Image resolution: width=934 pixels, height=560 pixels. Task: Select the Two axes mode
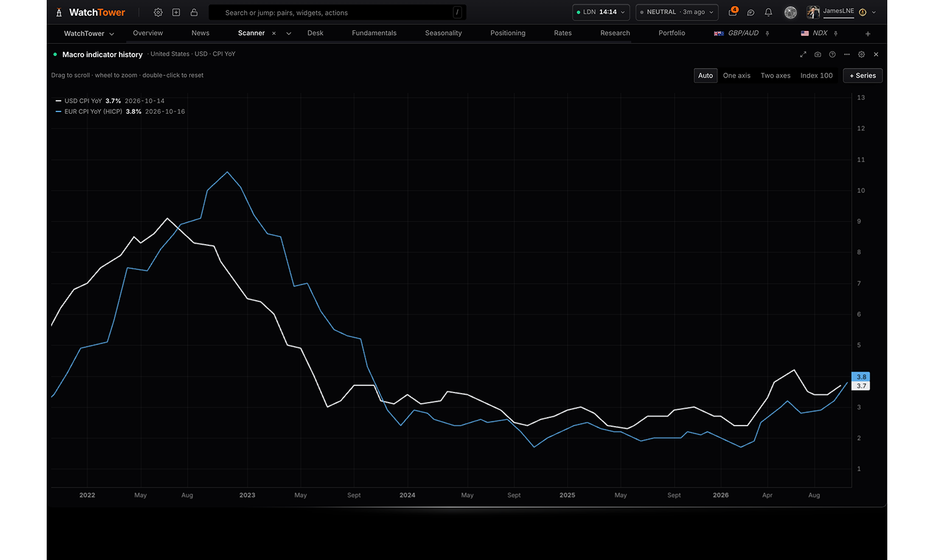(776, 76)
